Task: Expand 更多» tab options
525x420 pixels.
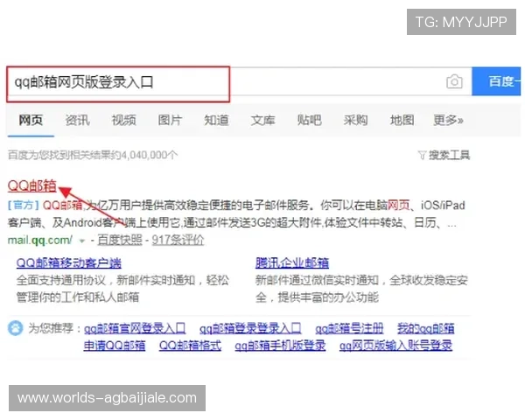Action: pos(448,120)
